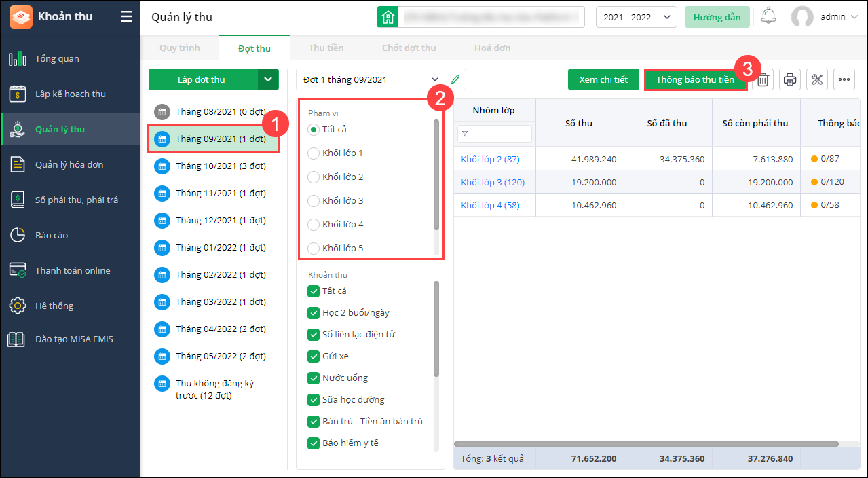
Task: Click the Phạm vi list scrollbar
Action: tap(436, 175)
